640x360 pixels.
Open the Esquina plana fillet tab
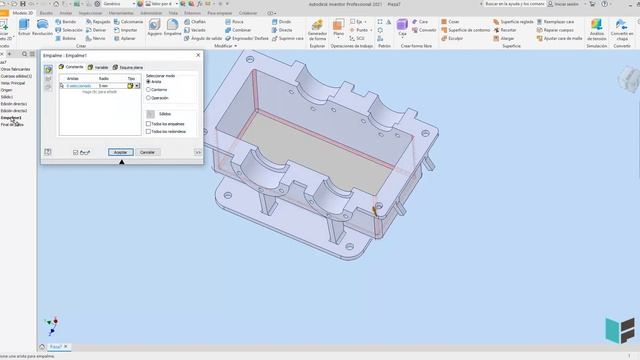pos(128,67)
